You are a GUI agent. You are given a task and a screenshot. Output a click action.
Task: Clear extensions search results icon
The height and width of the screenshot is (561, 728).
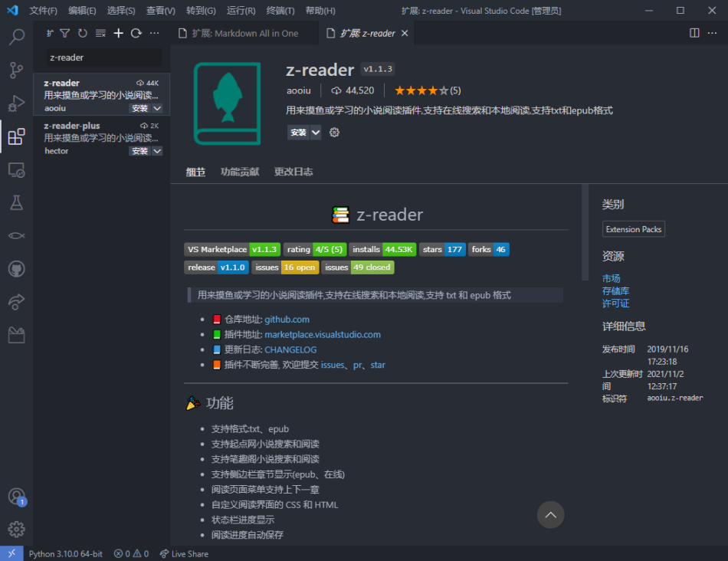tap(100, 33)
